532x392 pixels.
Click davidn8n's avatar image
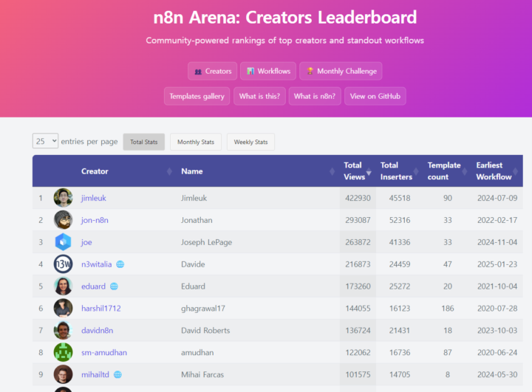pos(63,330)
